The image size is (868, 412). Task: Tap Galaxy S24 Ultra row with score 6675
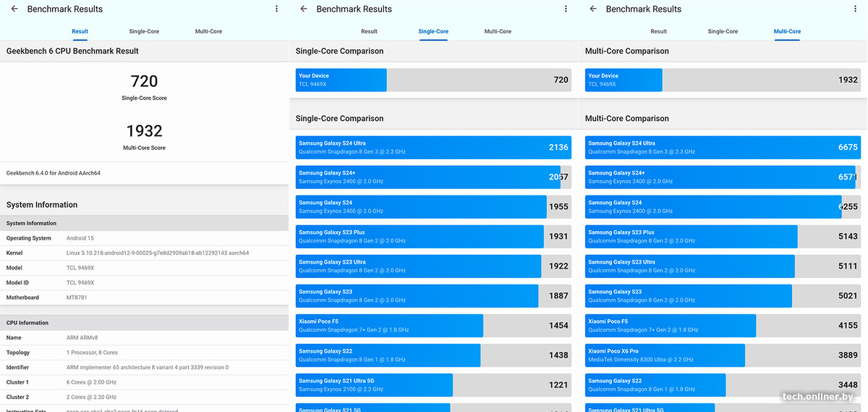[723, 147]
